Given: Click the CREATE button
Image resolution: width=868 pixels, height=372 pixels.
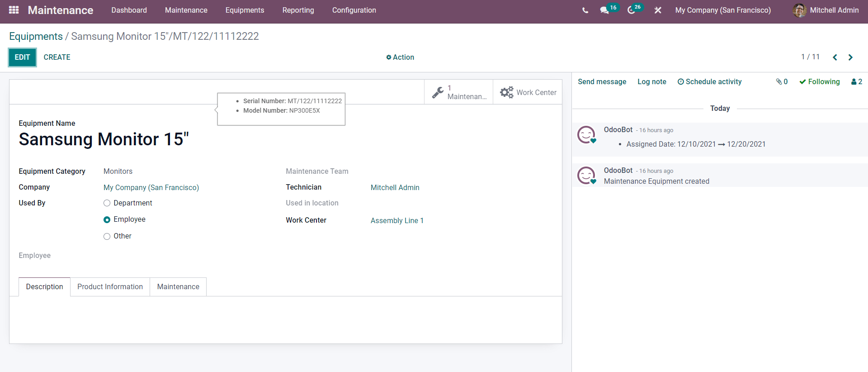Looking at the screenshot, I should tap(57, 57).
